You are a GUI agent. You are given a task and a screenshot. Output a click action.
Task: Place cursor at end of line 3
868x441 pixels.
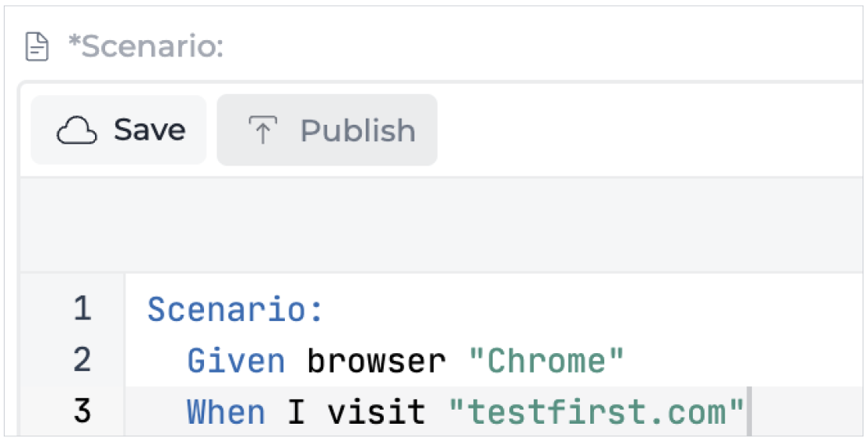pos(747,412)
